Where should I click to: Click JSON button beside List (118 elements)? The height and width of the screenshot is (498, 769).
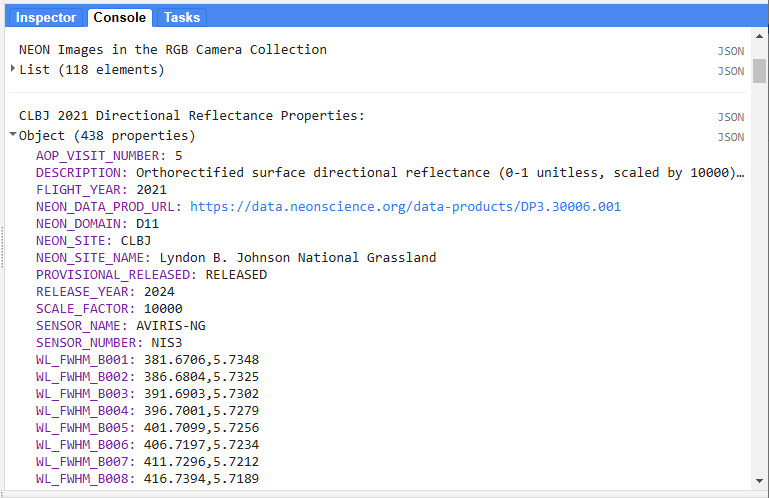731,71
